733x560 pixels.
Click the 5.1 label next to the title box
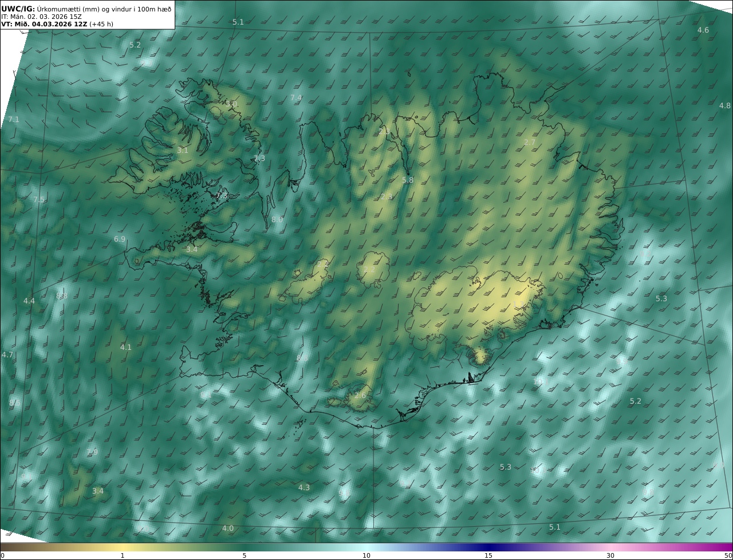click(x=238, y=22)
